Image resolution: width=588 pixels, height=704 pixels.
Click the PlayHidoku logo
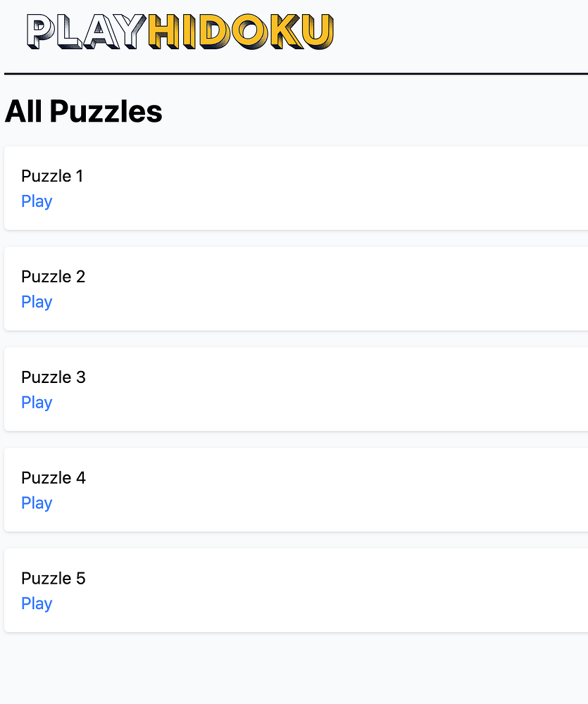(x=180, y=32)
